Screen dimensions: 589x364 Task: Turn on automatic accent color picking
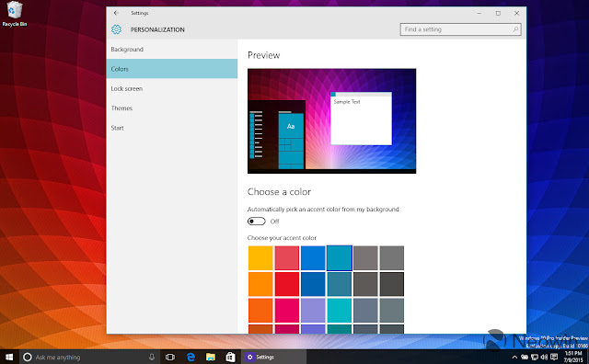257,222
